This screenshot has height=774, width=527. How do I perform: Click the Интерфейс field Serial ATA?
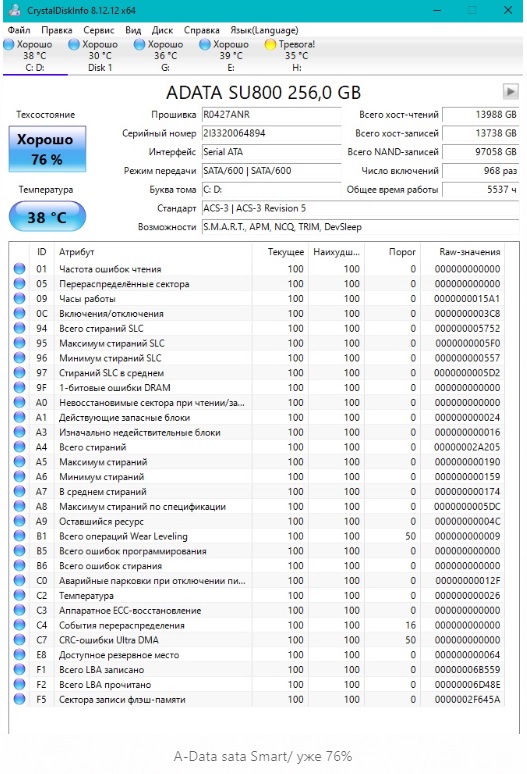pos(271,152)
